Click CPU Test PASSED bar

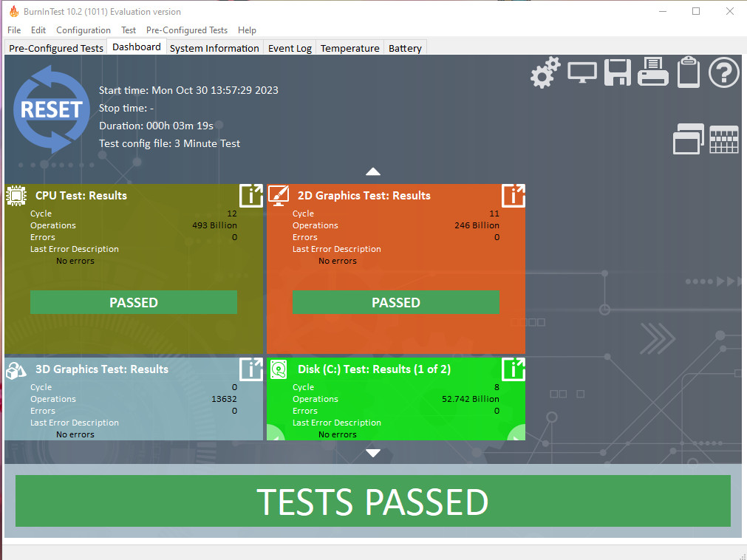(x=134, y=302)
